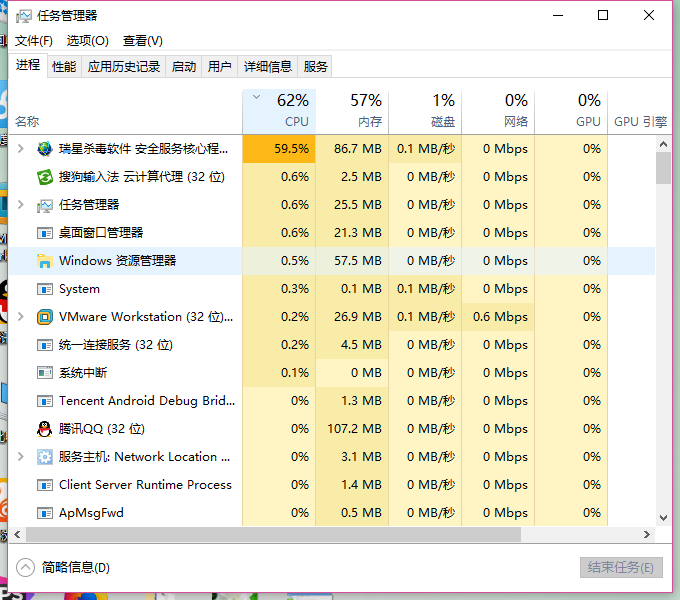Click the Sogou input method icon
Screen dimensions: 680x600
(45, 177)
